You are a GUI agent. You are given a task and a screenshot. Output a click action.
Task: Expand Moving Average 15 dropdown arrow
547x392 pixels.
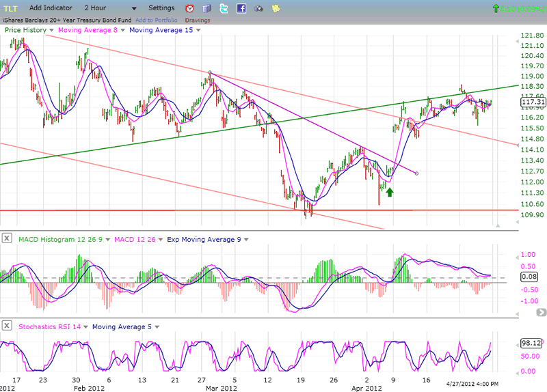198,30
